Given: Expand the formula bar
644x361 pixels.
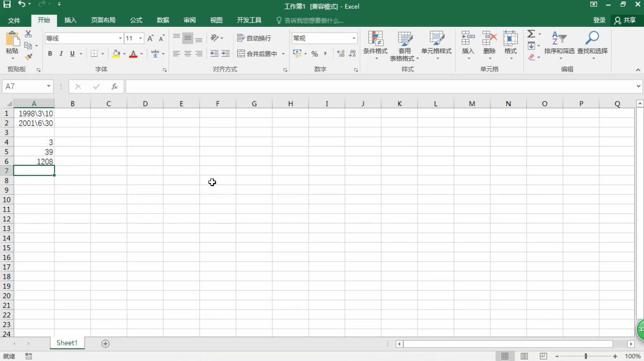Looking at the screenshot, I should pyautogui.click(x=638, y=87).
